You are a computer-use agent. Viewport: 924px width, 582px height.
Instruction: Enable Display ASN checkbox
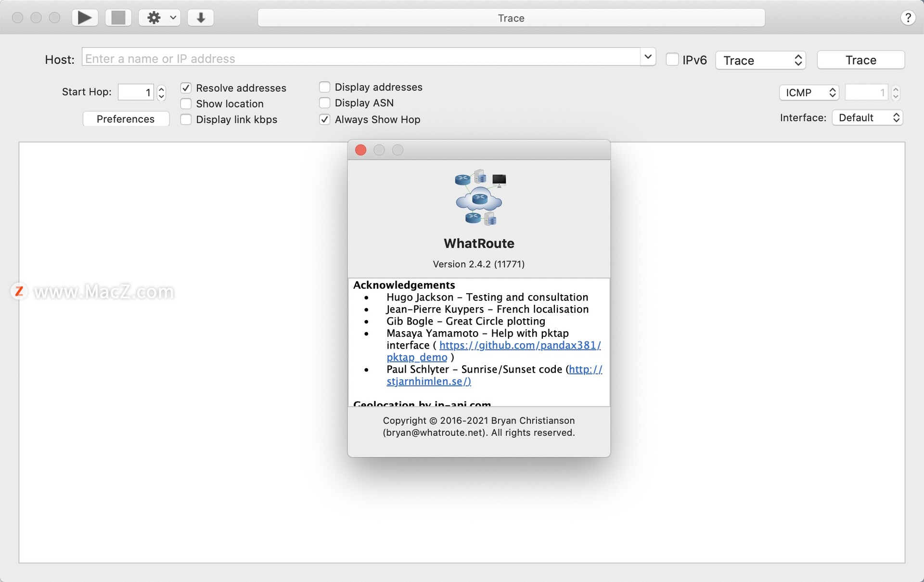[325, 103]
